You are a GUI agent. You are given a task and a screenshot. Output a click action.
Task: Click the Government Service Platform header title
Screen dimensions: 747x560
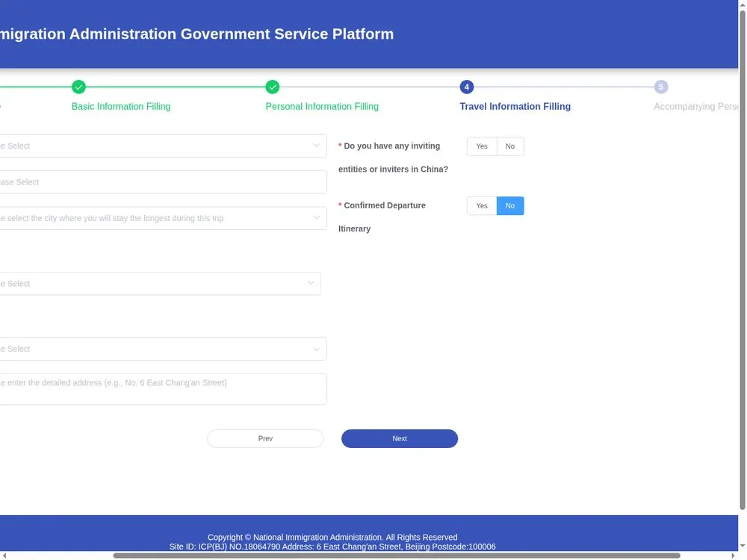pyautogui.click(x=196, y=34)
